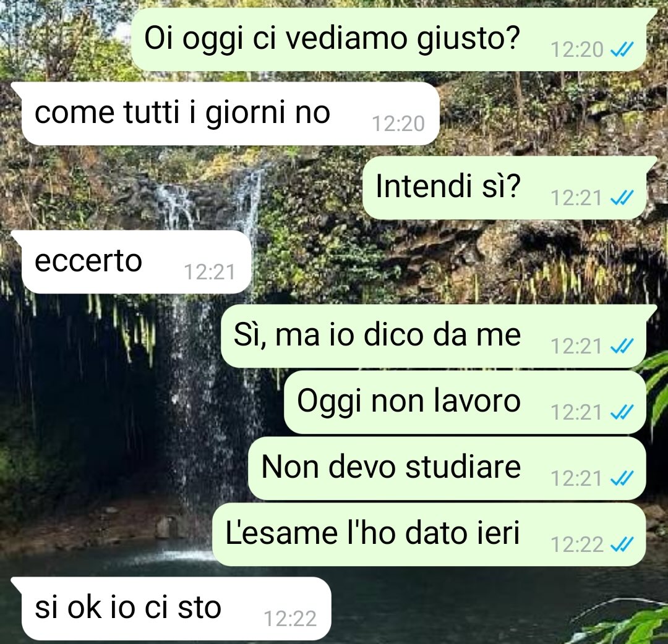Click the 12:20 timestamp on 'come tutti i giorni no'

coord(398,124)
